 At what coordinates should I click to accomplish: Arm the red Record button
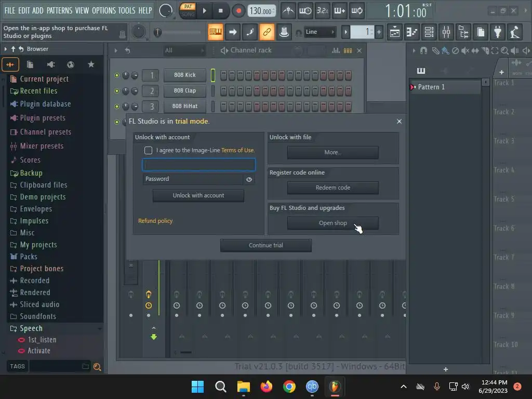pyautogui.click(x=238, y=11)
